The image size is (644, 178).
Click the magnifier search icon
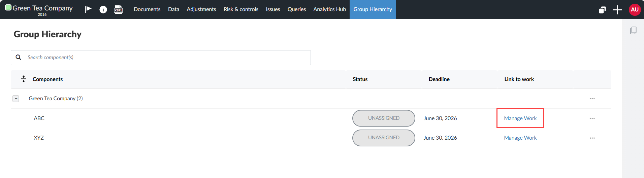(x=19, y=58)
